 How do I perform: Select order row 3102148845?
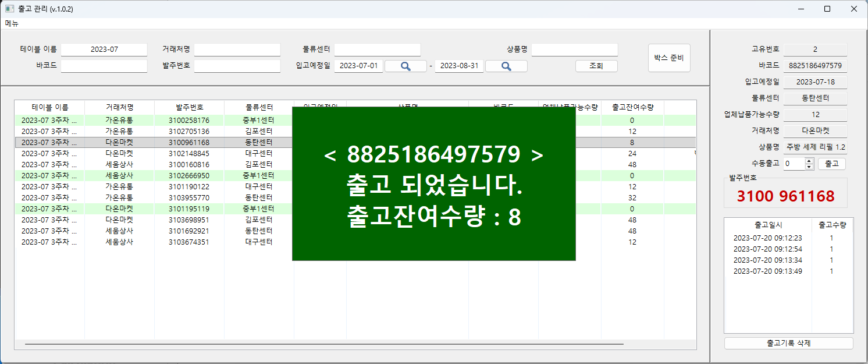pos(355,154)
